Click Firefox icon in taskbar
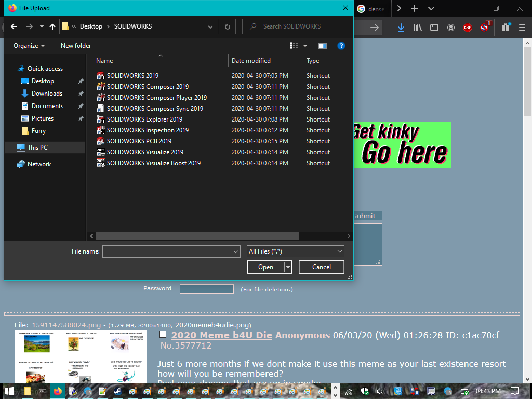 point(58,391)
